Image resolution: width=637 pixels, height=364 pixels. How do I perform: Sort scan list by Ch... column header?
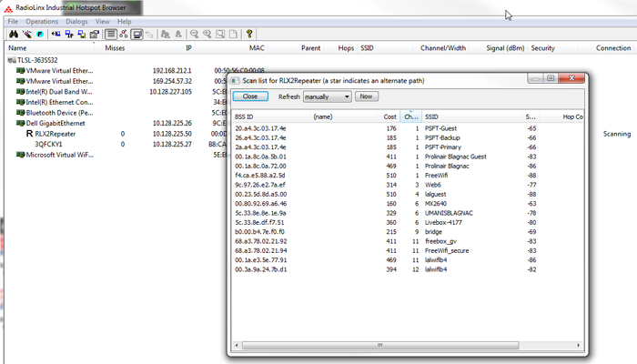(x=410, y=116)
